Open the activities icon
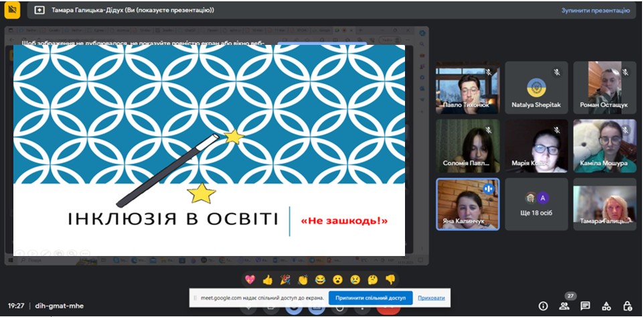This screenshot has height=317, width=644. (607, 306)
